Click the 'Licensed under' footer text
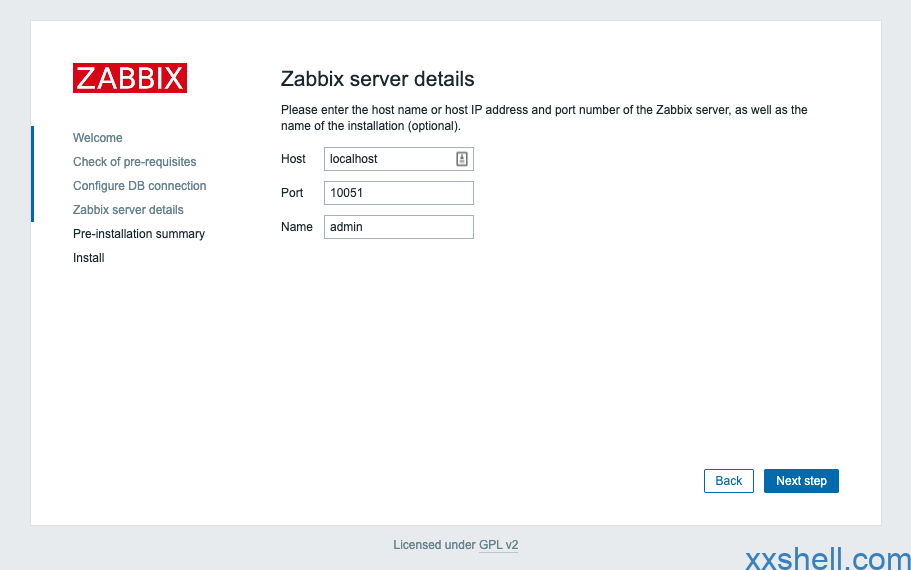 [435, 545]
